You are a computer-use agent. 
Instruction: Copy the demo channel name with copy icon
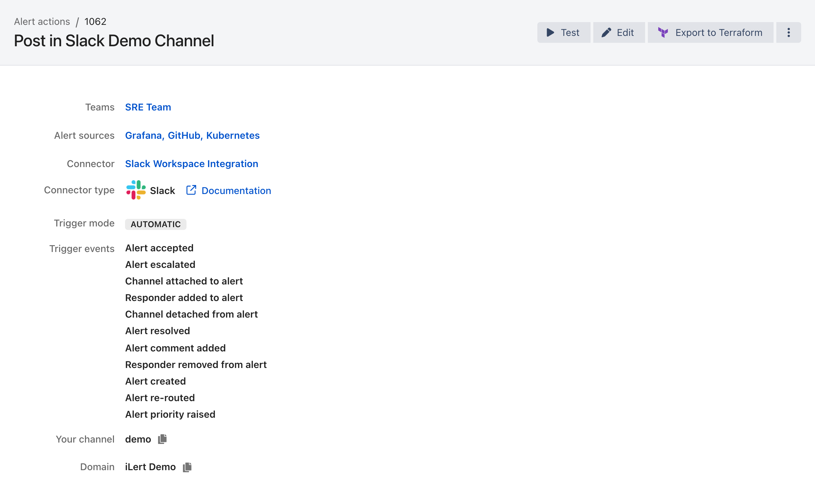point(162,439)
